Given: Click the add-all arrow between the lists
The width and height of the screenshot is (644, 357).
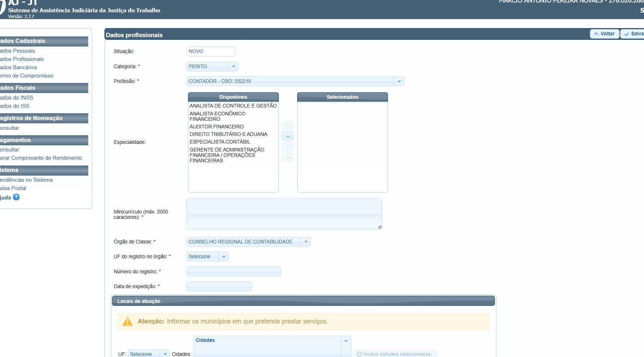Looking at the screenshot, I should tap(287, 136).
